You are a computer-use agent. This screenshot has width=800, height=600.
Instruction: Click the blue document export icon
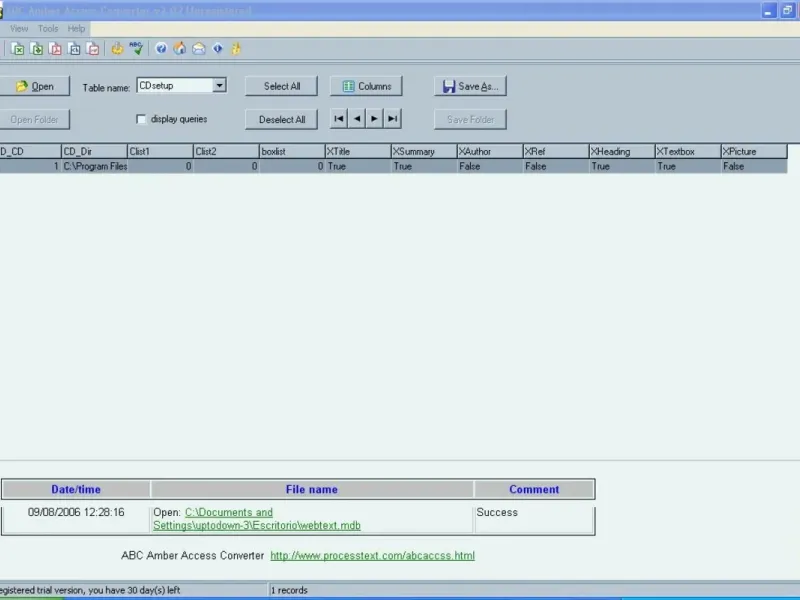click(x=74, y=49)
